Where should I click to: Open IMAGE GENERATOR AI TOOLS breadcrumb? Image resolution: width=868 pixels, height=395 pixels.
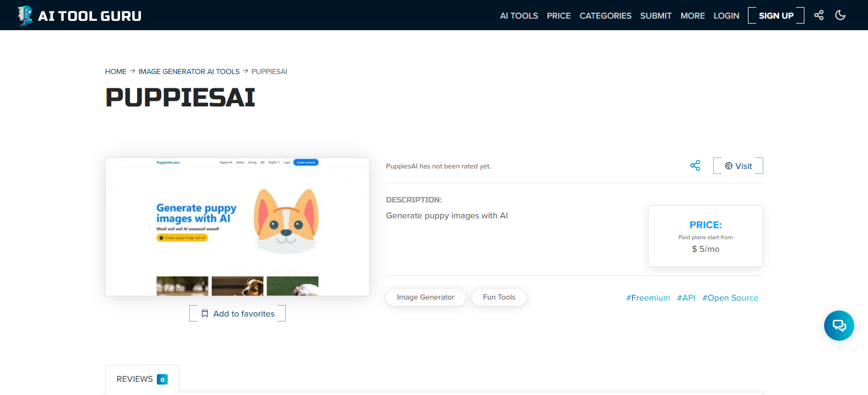pos(189,71)
